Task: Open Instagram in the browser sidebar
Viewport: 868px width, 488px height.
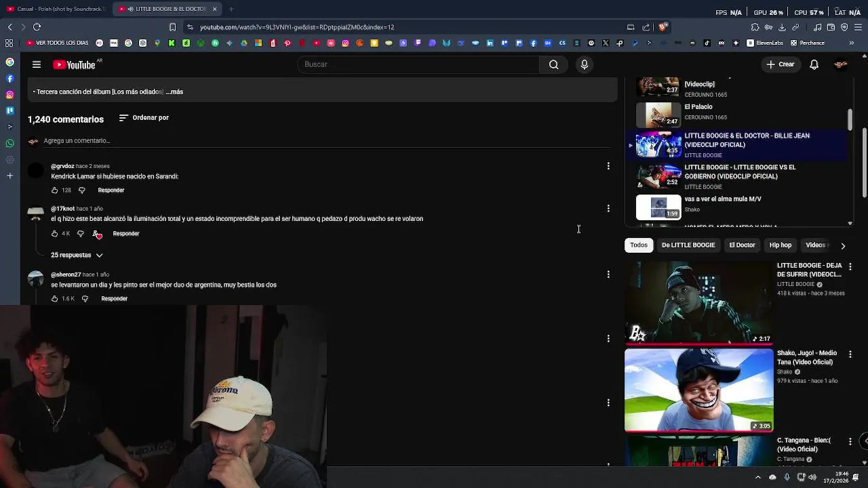Action: coord(9,95)
